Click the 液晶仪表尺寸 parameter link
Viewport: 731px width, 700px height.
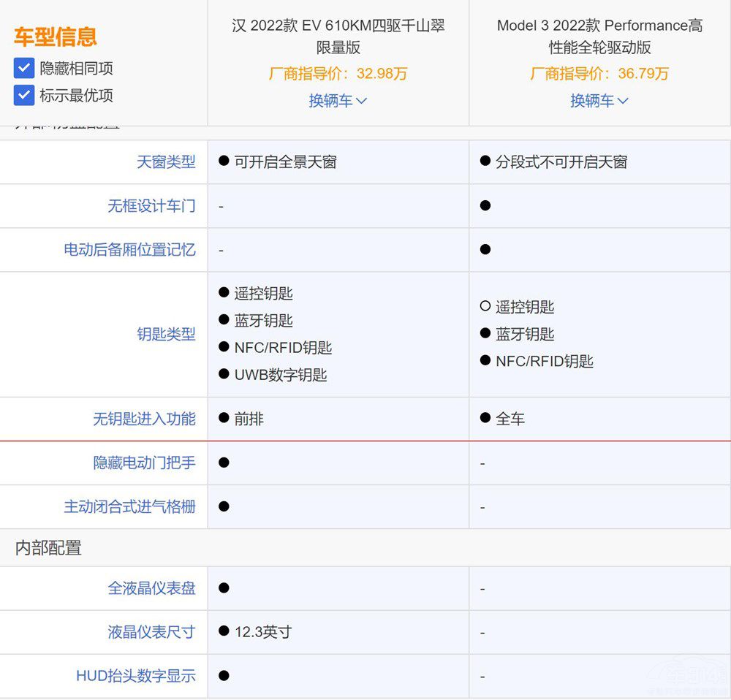(x=151, y=632)
